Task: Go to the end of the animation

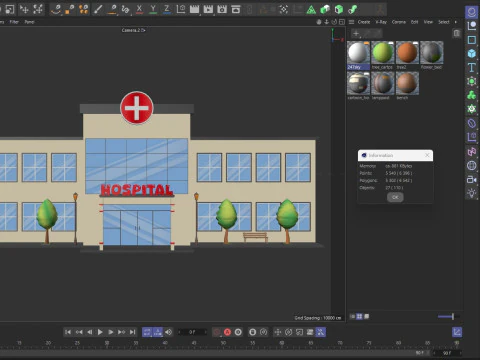Action: point(133,332)
